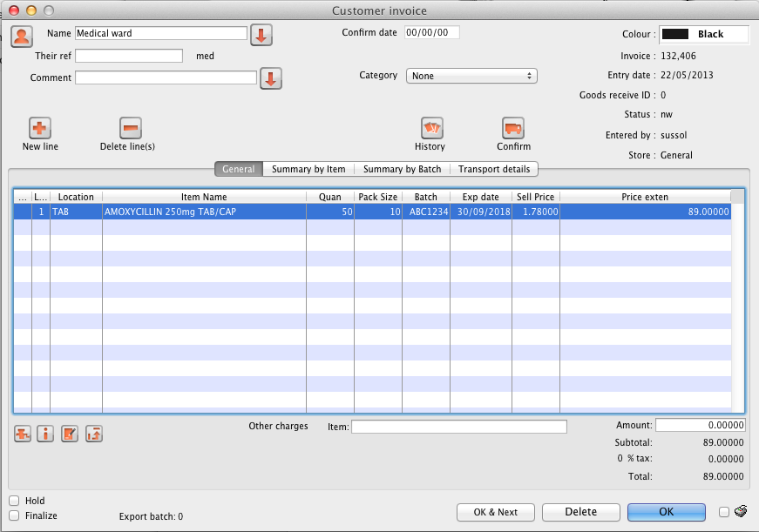Toggle the print checkbox beside the printer
The image size is (759, 532).
click(x=724, y=512)
